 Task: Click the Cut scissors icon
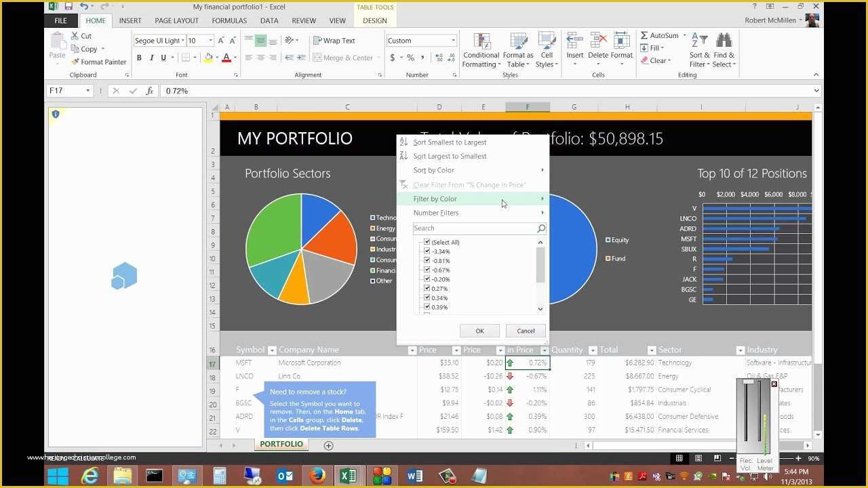75,36
